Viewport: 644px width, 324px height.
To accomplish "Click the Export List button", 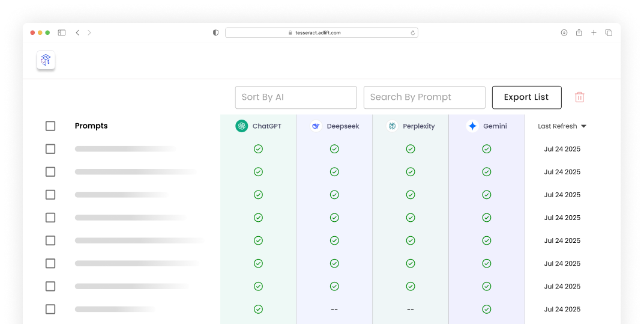I will 526,97.
